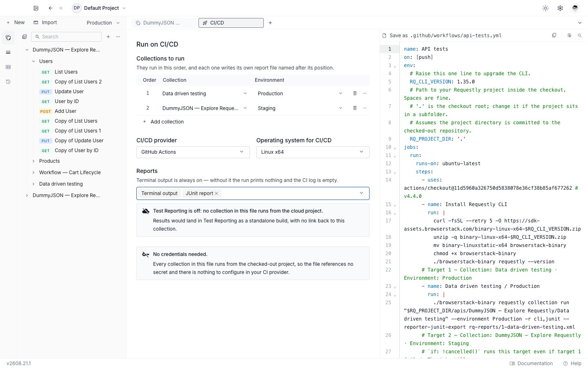Open more options for Data driven testing row
Screen dimensions: 588x368
(x=365, y=94)
